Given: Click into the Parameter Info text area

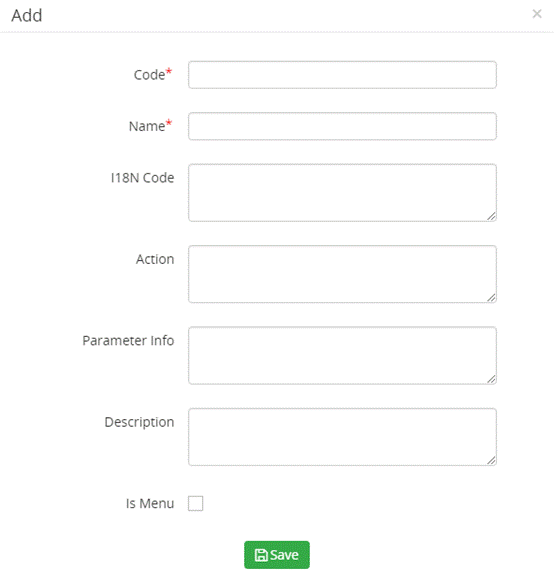Looking at the screenshot, I should [x=342, y=356].
